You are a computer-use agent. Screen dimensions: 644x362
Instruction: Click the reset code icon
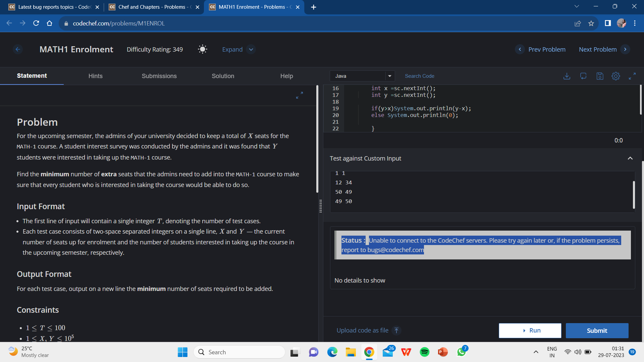(583, 76)
